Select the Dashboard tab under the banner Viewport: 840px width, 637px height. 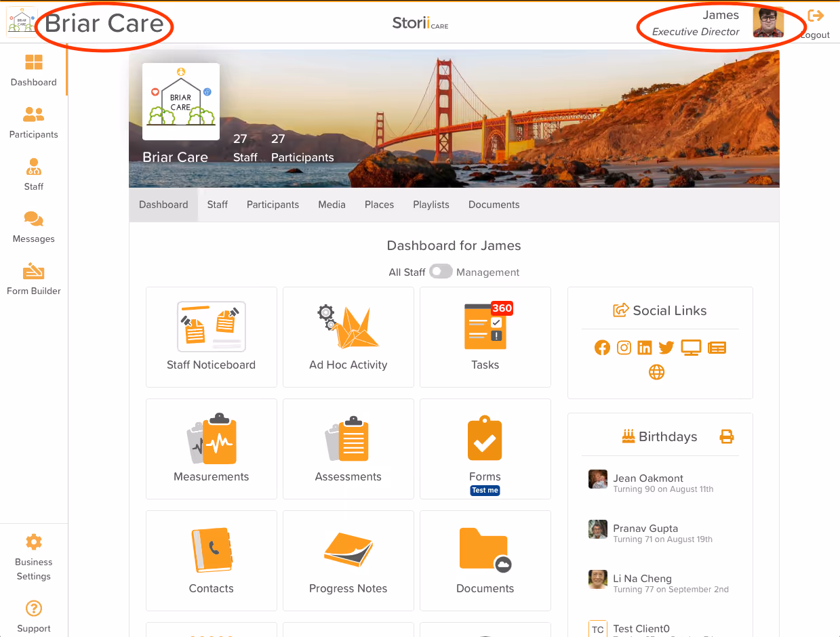[x=163, y=205]
